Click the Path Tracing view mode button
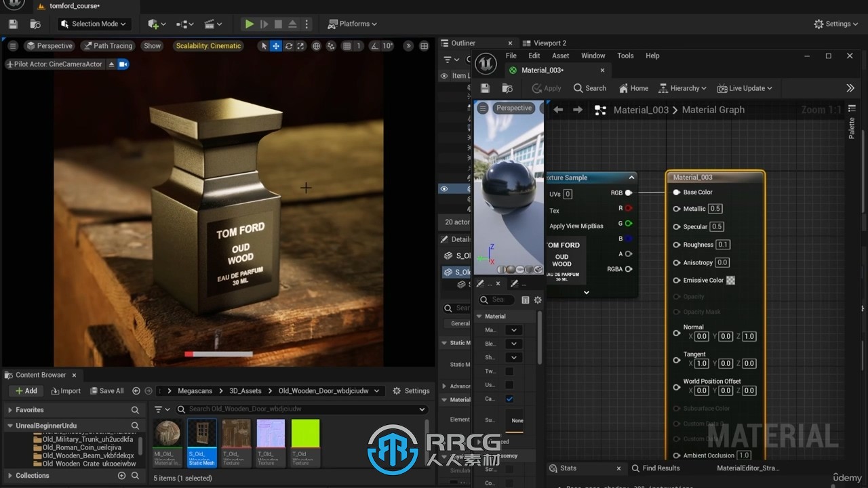 point(107,46)
